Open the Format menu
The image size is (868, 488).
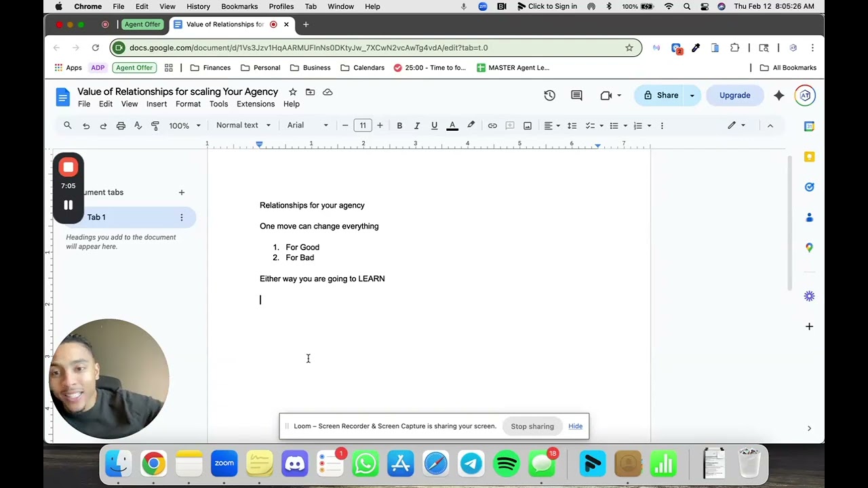coord(188,104)
